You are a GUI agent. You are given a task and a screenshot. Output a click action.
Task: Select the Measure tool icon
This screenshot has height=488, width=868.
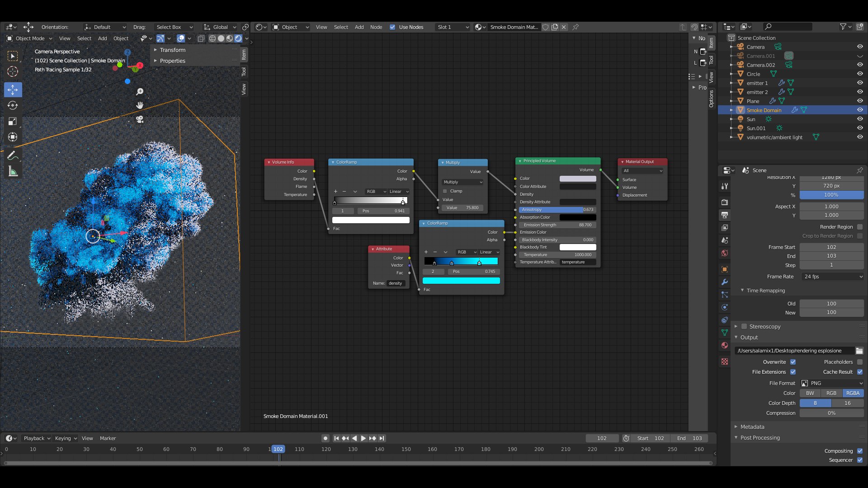pos(13,171)
